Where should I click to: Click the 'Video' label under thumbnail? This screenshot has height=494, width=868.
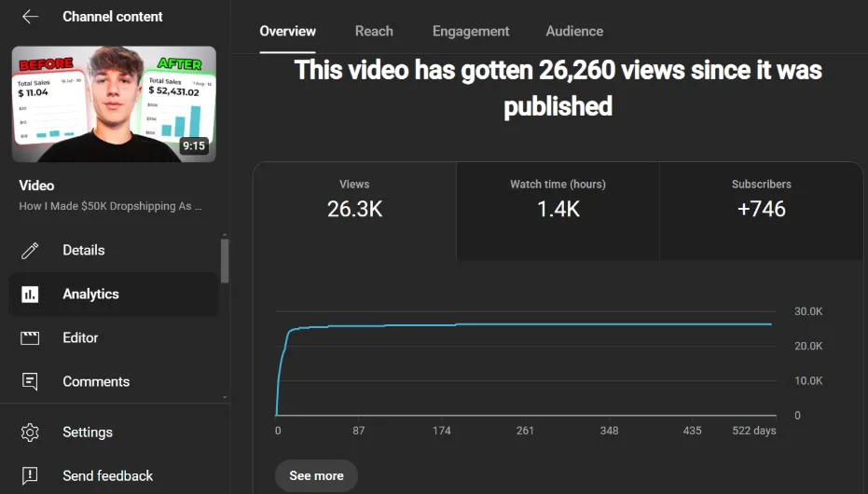tap(36, 185)
